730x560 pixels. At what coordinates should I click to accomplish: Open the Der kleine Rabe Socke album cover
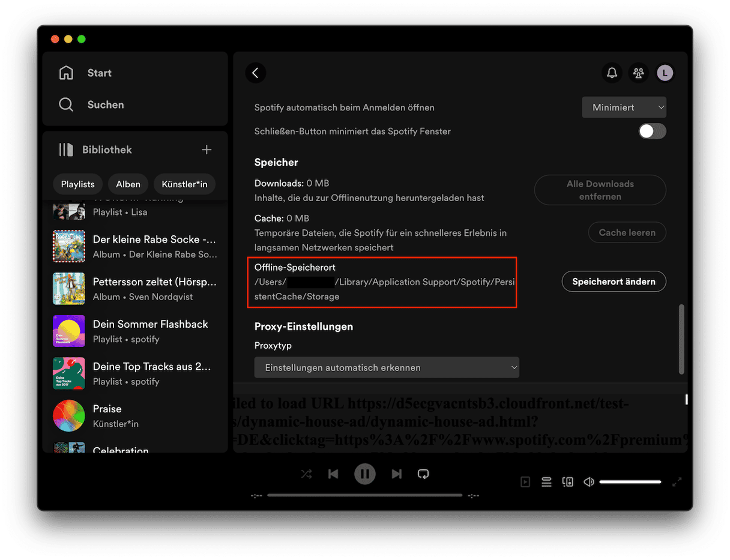(x=68, y=246)
